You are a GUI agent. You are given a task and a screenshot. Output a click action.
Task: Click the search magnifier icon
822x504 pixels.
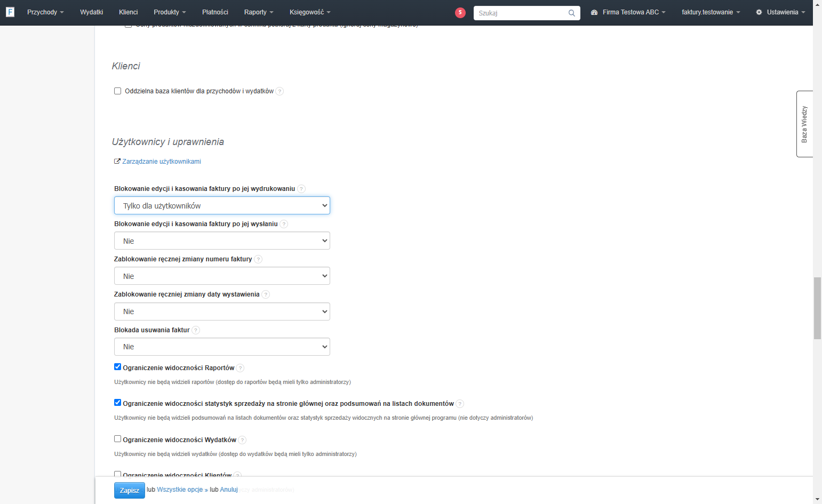(572, 13)
